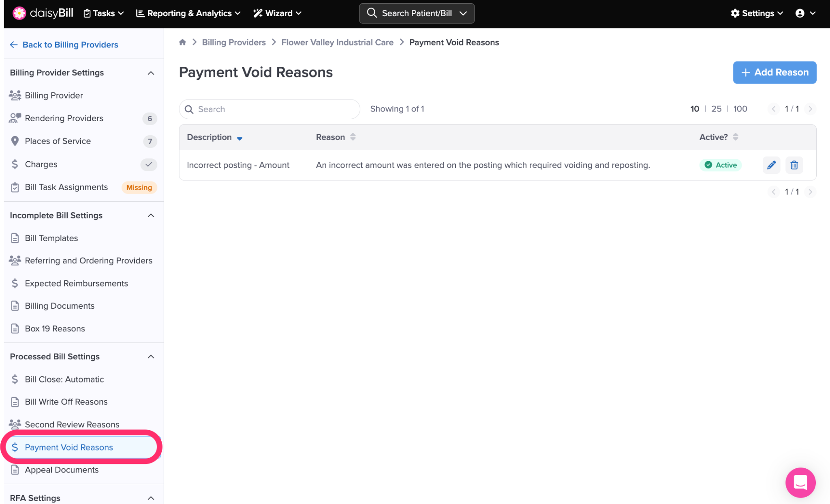Collapse Billing Provider Settings section

(151, 73)
